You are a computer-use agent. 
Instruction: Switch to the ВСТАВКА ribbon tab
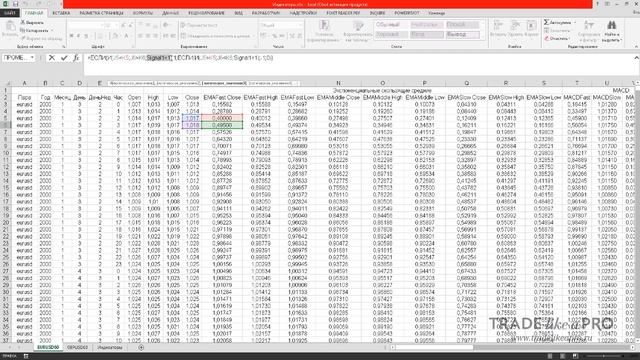tap(61, 13)
